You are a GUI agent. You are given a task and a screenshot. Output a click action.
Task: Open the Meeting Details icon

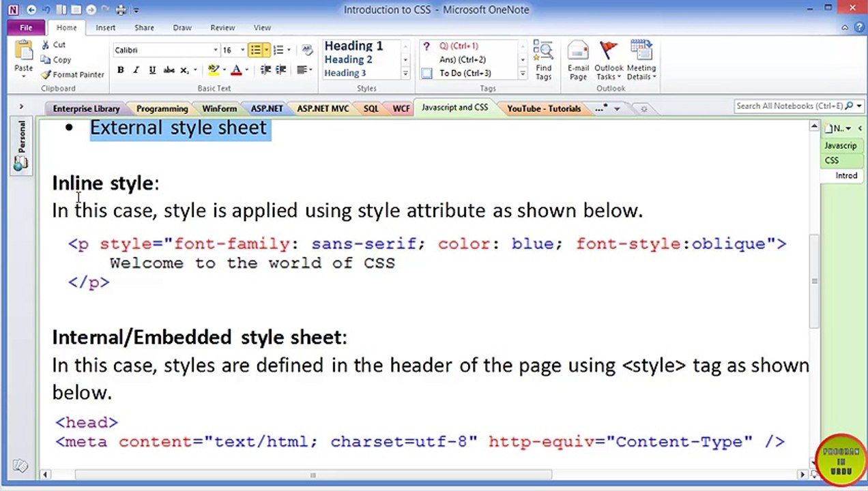(x=641, y=51)
